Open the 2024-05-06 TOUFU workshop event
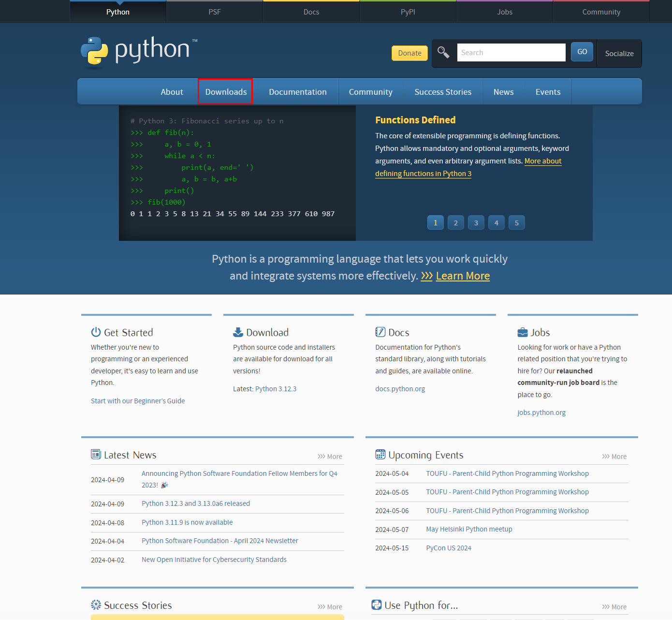This screenshot has width=672, height=620. pyautogui.click(x=507, y=511)
